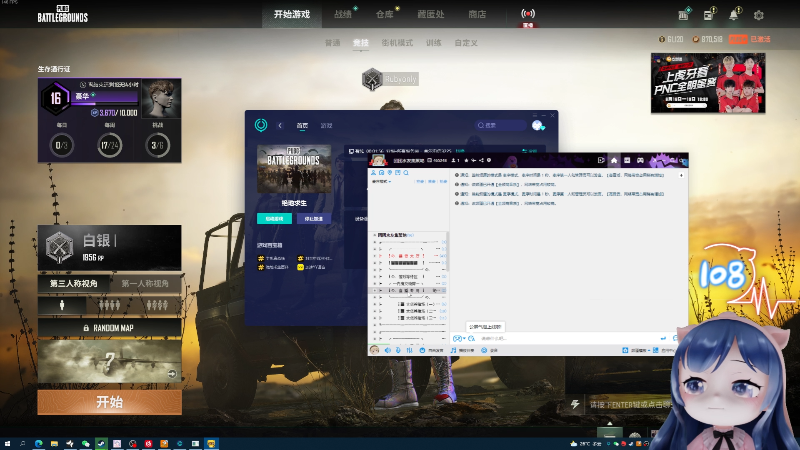Click the search box in accelerator window
The height and width of the screenshot is (450, 800).
(x=500, y=125)
